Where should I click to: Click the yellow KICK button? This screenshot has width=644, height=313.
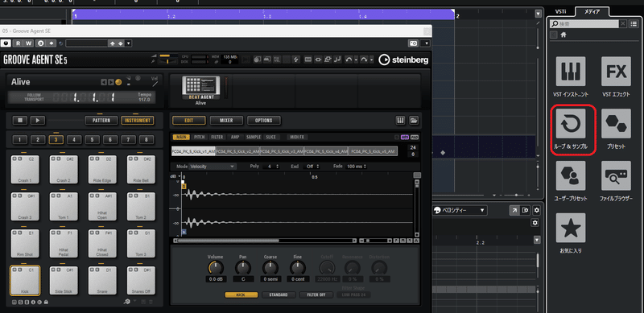coord(242,295)
